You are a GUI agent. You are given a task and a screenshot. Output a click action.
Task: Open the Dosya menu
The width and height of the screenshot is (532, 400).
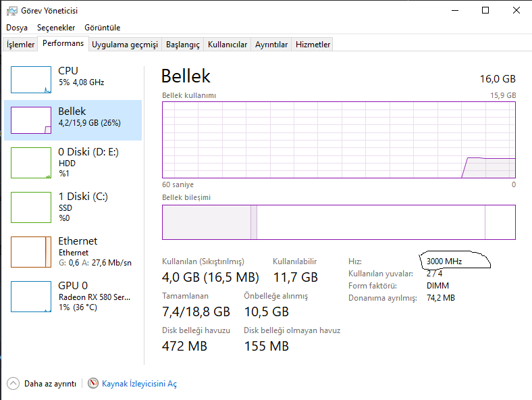coord(17,28)
